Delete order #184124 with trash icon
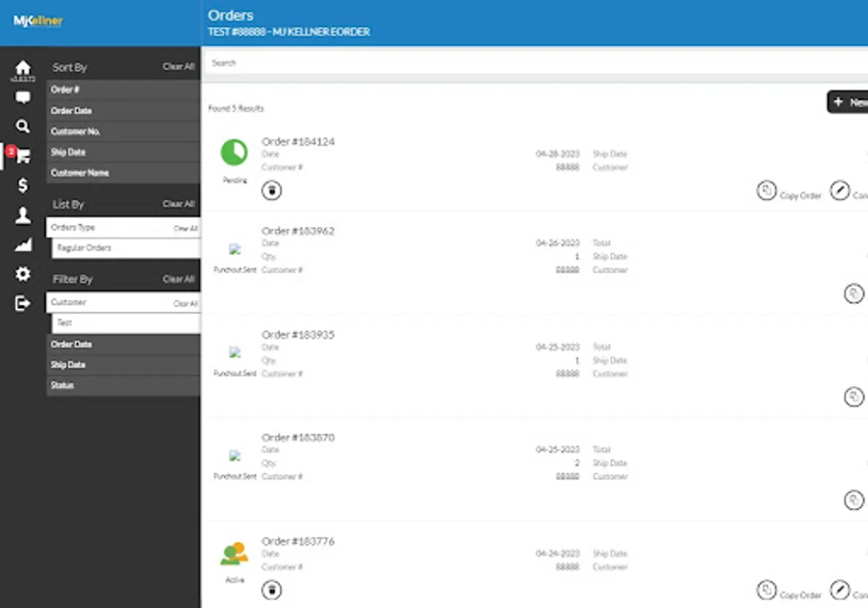The width and height of the screenshot is (868, 608). point(272,191)
